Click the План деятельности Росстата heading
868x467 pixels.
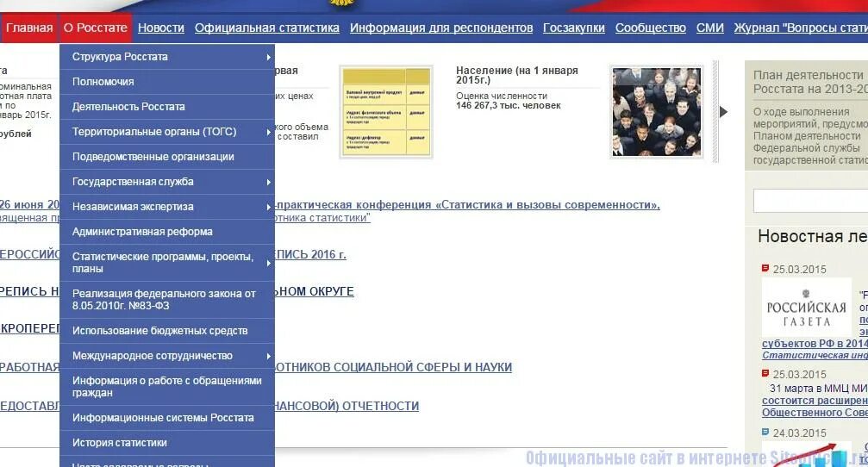[x=810, y=82]
